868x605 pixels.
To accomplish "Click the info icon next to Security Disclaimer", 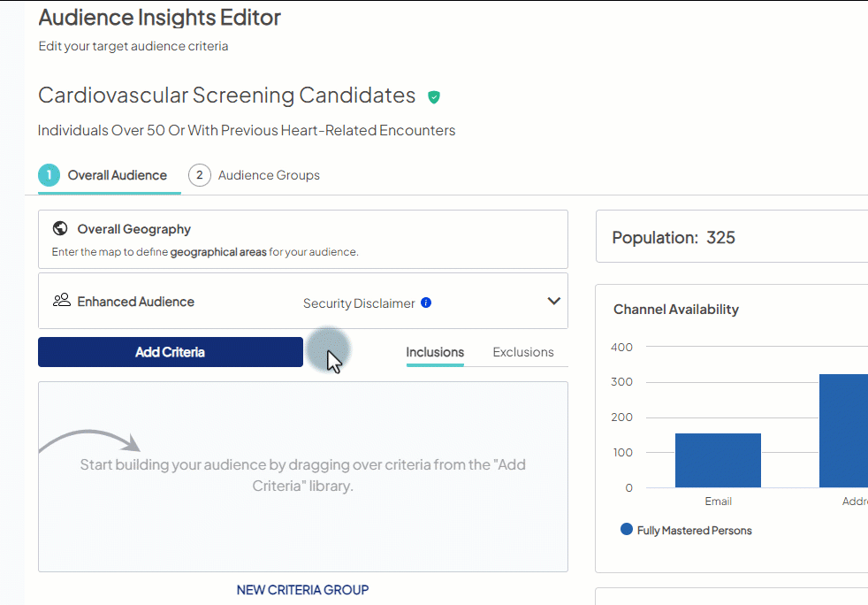I will 426,302.
